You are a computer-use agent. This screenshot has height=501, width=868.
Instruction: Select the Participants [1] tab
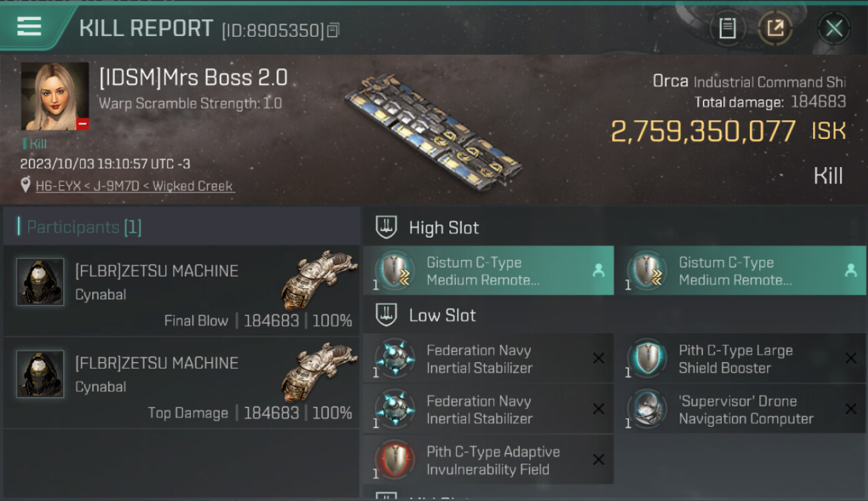tap(84, 227)
